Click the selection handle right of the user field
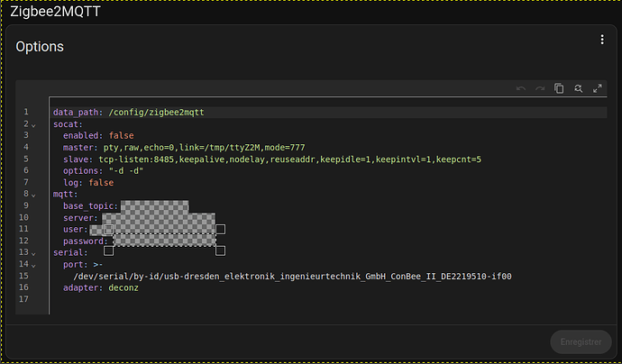622x364 pixels. tap(221, 229)
